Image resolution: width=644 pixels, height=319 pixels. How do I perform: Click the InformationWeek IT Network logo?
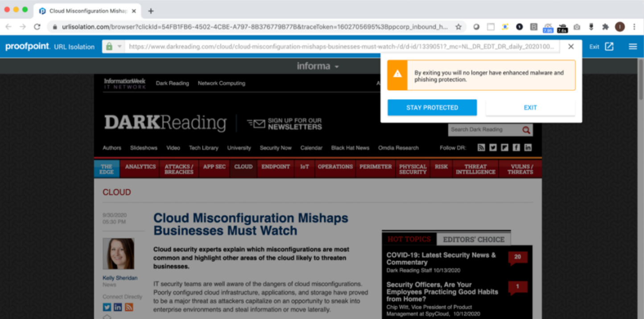(x=125, y=83)
